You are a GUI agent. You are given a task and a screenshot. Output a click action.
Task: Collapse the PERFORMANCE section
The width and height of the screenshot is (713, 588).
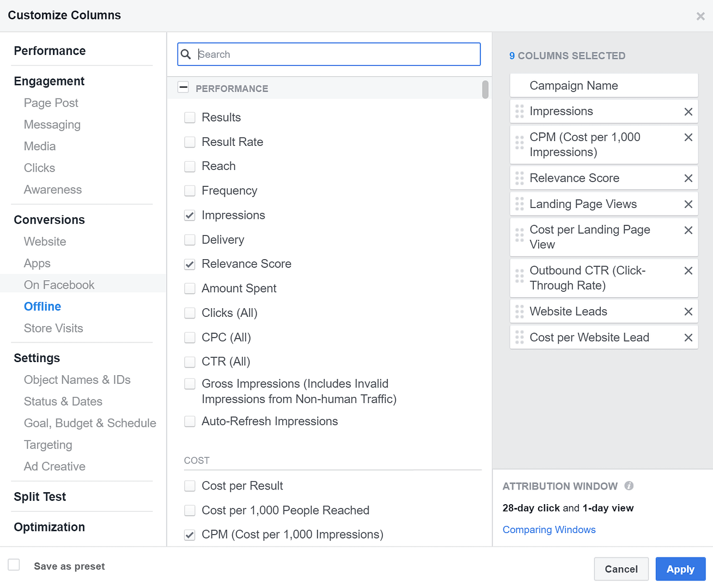[183, 86]
